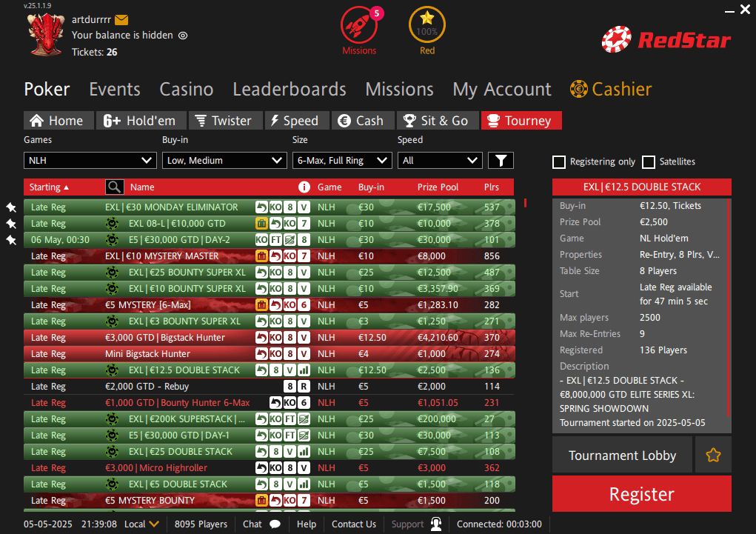This screenshot has height=534, width=756.
Task: Add tournament to favorites with star icon
Action: (713, 455)
